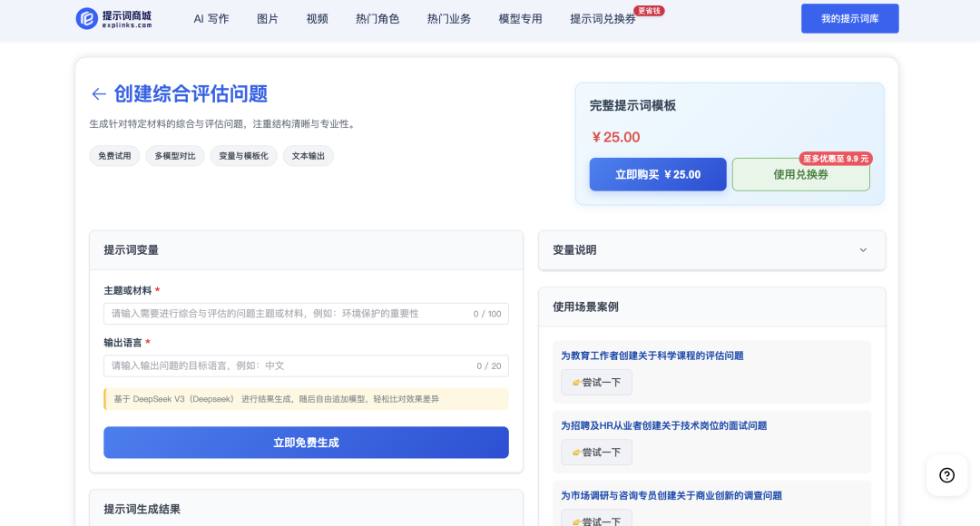Viewport: 980px width, 526px height.
Task: Click the 使用场景案例 section header
Action: pos(712,307)
